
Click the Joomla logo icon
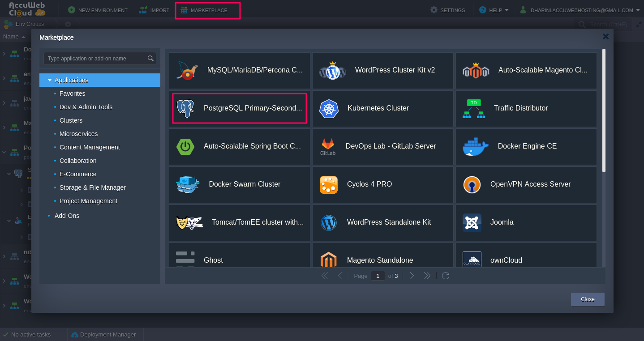click(x=472, y=222)
